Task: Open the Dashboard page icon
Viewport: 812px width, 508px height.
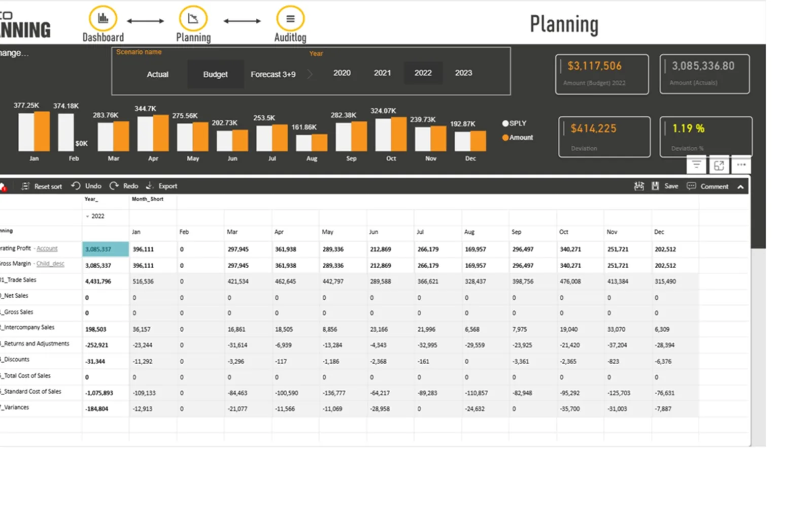Action: tap(103, 19)
